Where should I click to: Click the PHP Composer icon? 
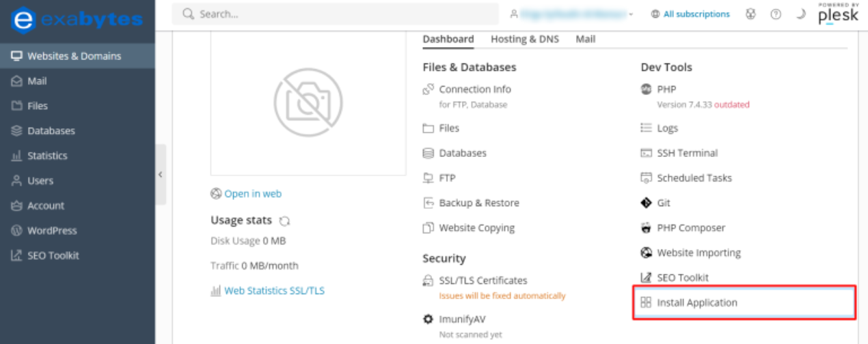[x=646, y=228]
